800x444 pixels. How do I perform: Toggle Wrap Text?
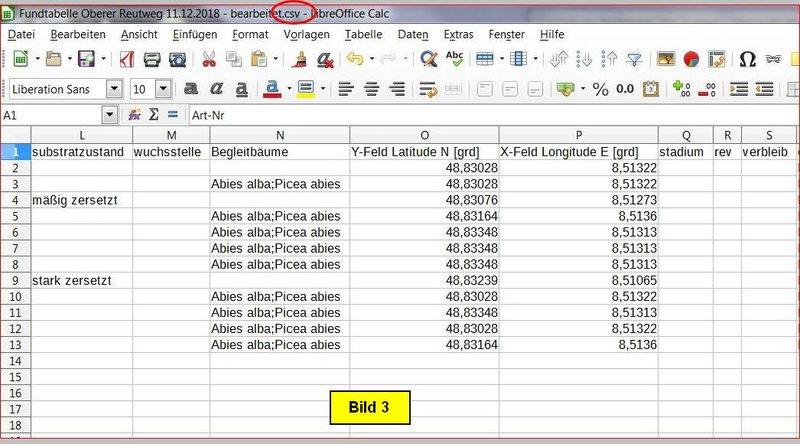pyautogui.click(x=428, y=89)
